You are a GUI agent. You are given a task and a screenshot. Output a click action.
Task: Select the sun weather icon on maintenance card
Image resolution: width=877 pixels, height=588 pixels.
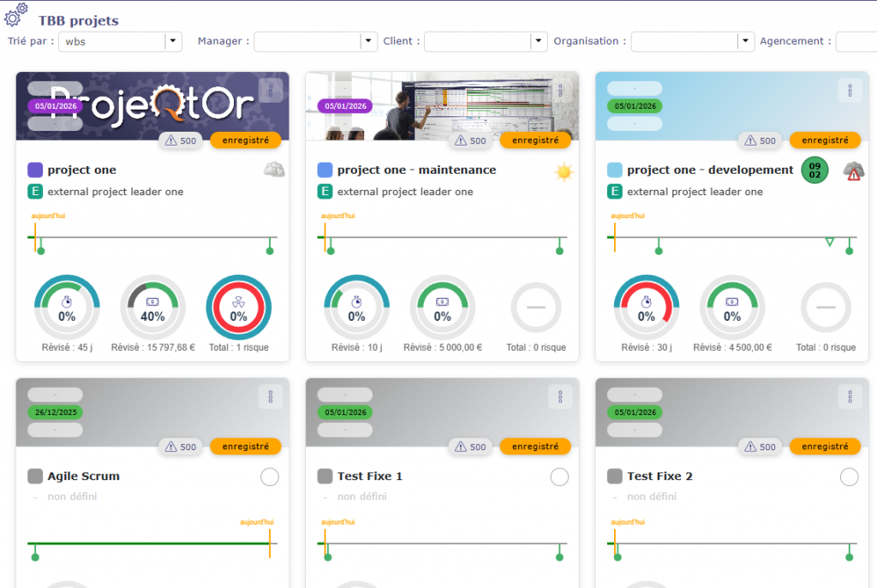click(564, 172)
